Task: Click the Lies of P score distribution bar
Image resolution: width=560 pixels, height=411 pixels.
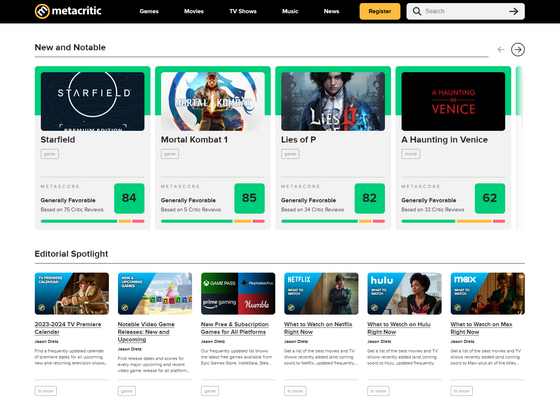Action: (333, 221)
